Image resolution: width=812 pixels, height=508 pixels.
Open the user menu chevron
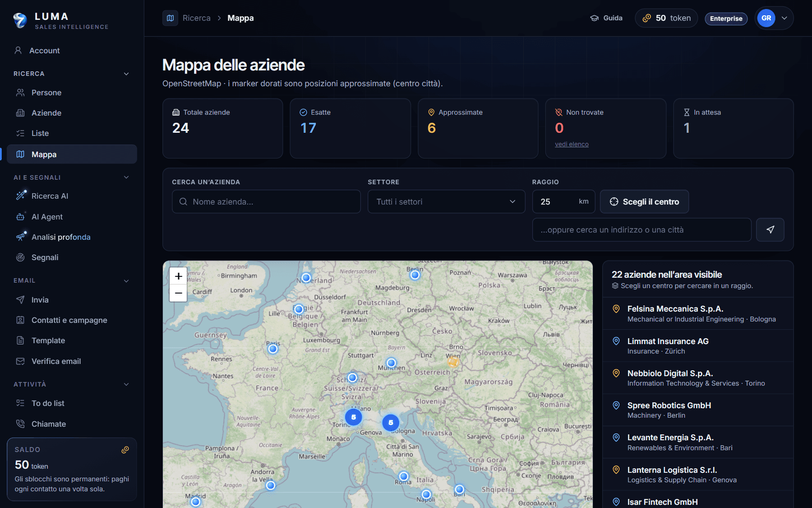[x=784, y=18]
